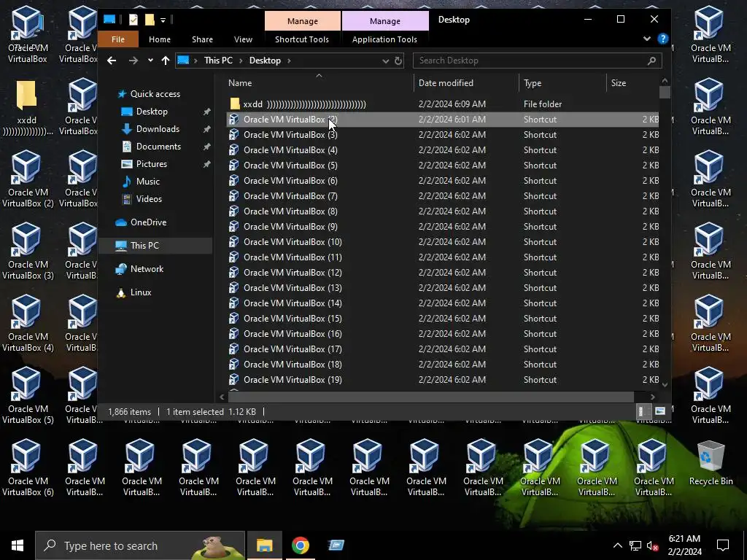
Task: Select Oracle VM VirtualBox (7) file row
Action: [443, 195]
